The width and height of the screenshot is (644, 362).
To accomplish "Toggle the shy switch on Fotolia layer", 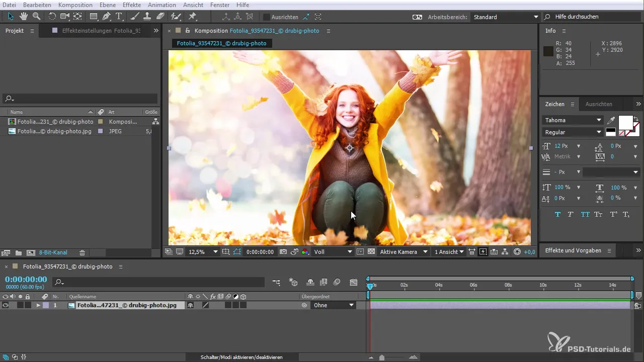I will pos(190,305).
